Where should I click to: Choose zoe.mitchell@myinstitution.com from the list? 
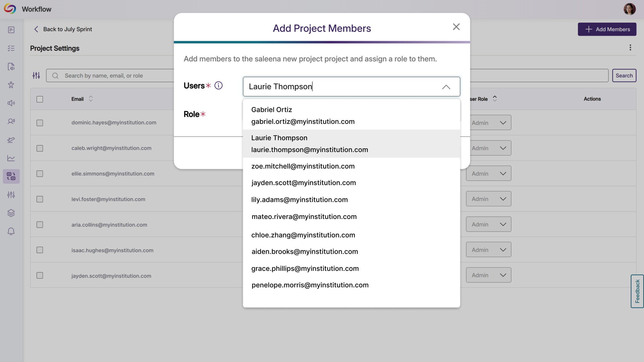(303, 166)
